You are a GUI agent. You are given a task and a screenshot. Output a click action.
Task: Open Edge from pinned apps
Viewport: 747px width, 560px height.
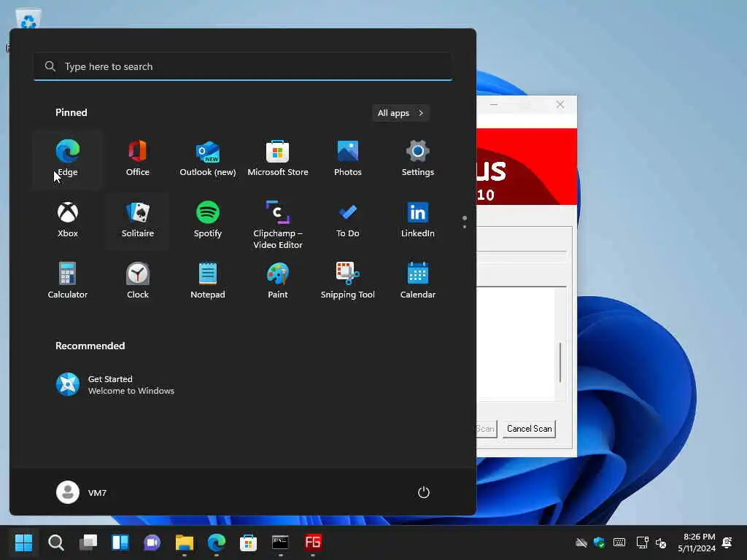click(68, 159)
